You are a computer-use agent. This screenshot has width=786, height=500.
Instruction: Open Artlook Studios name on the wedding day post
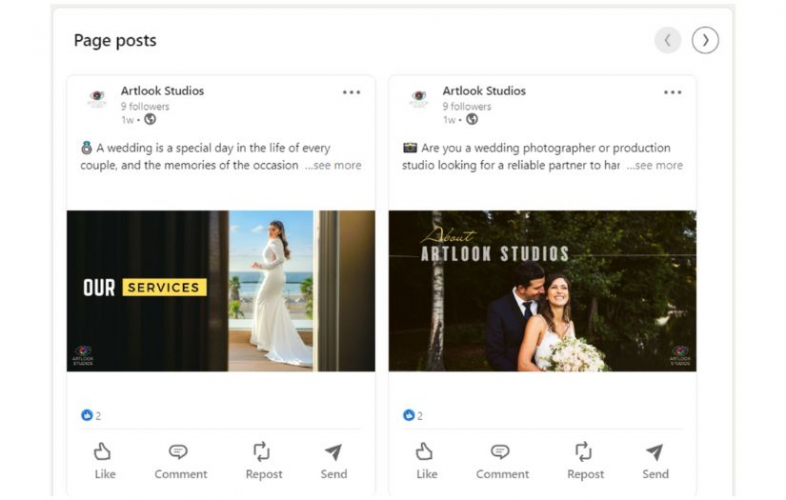tap(162, 91)
